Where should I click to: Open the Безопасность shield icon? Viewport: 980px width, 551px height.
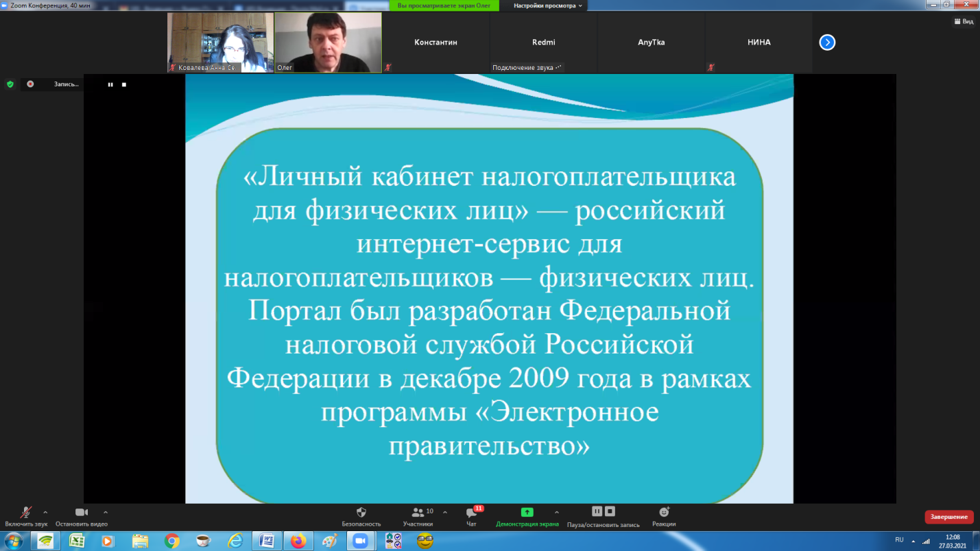361,513
